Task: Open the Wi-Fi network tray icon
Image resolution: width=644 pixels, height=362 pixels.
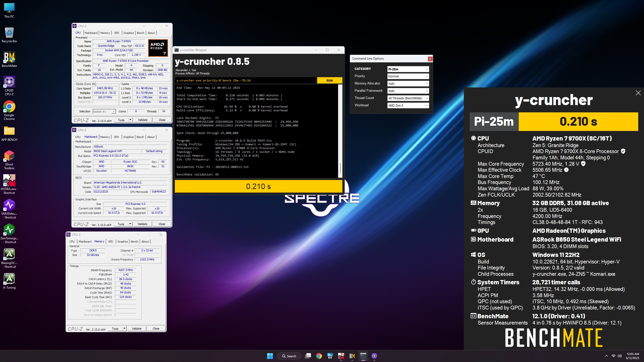Action: 613,356
